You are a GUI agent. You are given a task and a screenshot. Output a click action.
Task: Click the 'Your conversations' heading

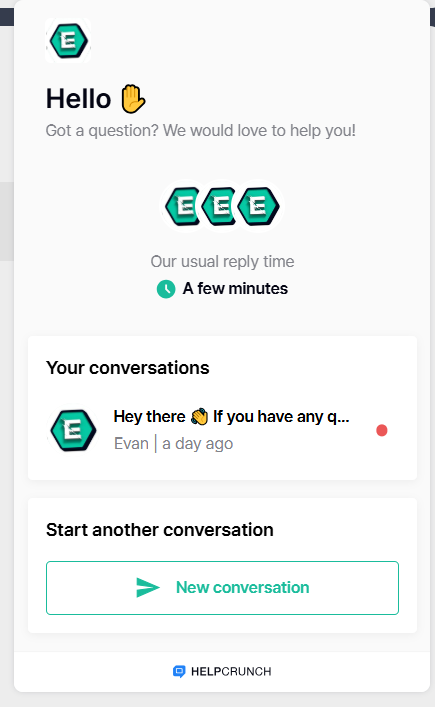pos(128,368)
